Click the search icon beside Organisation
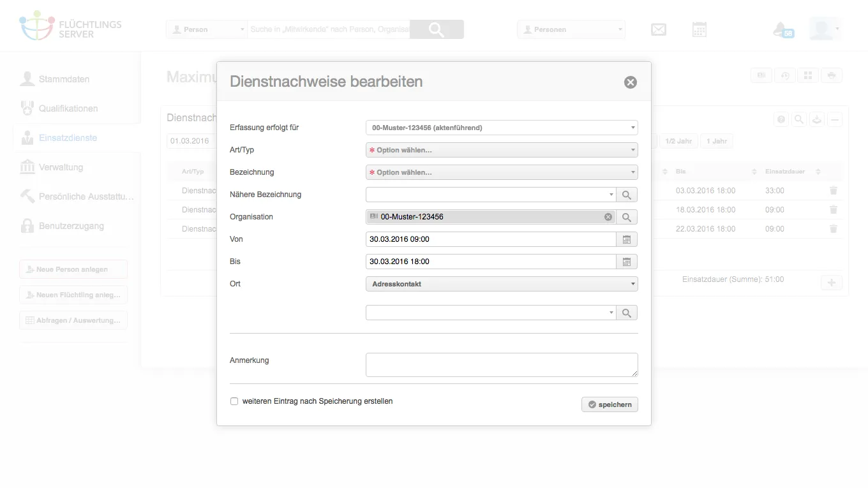868x488 pixels. (627, 217)
